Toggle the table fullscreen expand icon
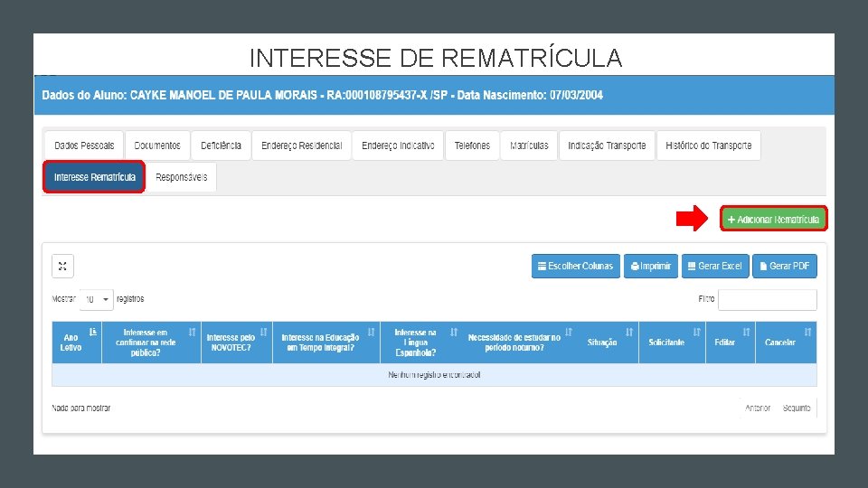This screenshot has height=488, width=868. point(62,266)
